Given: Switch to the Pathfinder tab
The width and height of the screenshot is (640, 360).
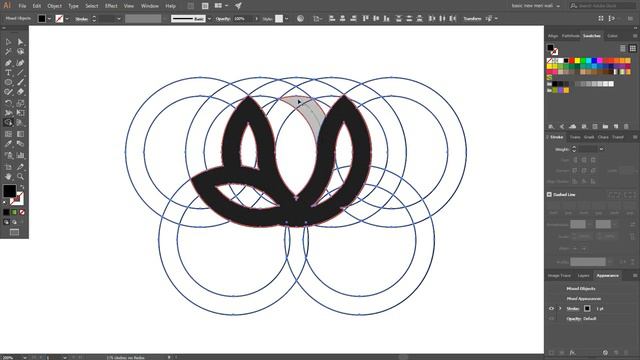Looking at the screenshot, I should (x=570, y=36).
